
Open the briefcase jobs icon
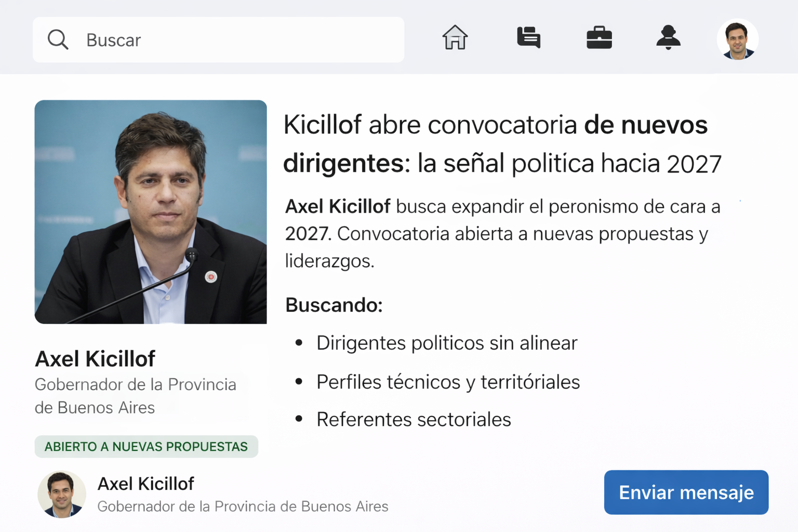click(599, 38)
